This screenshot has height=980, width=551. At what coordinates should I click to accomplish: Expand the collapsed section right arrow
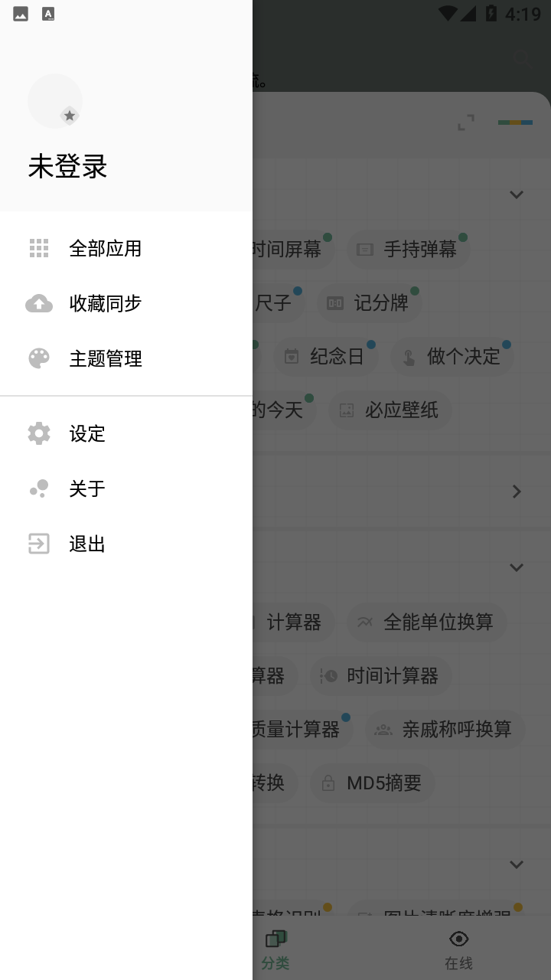pos(517,492)
